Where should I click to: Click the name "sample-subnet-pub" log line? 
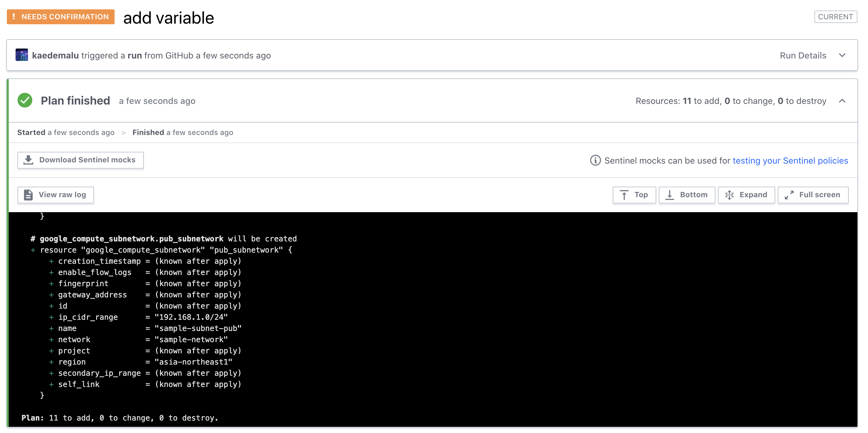tap(145, 328)
